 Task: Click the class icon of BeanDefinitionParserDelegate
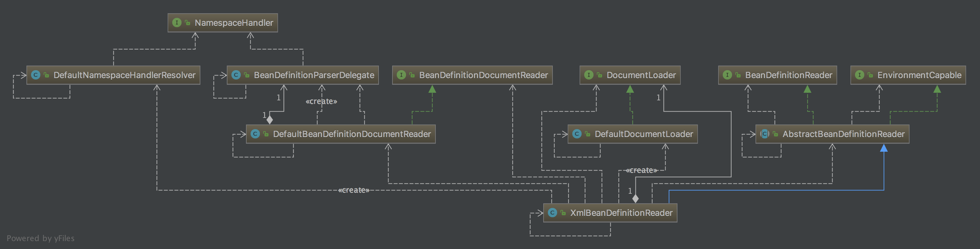coord(236,75)
